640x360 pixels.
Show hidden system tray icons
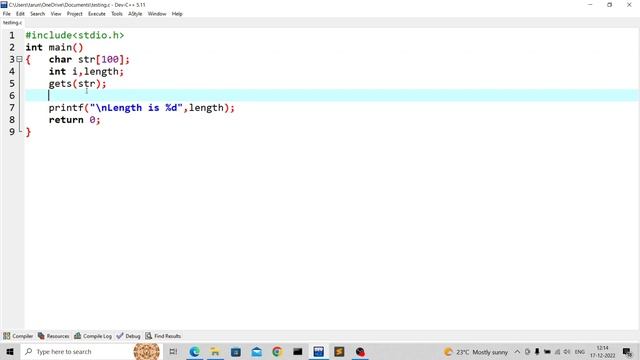point(517,351)
